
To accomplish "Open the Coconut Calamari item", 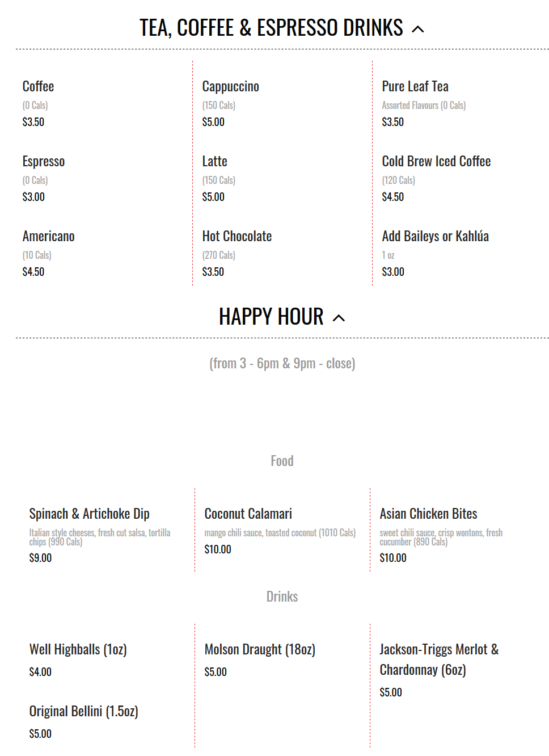I will coord(248,514).
